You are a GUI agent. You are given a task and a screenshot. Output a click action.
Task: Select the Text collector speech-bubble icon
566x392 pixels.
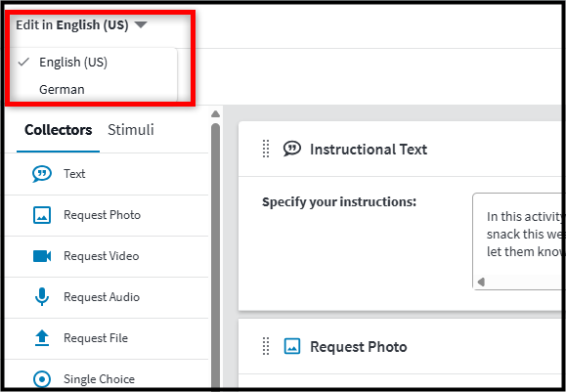click(42, 174)
